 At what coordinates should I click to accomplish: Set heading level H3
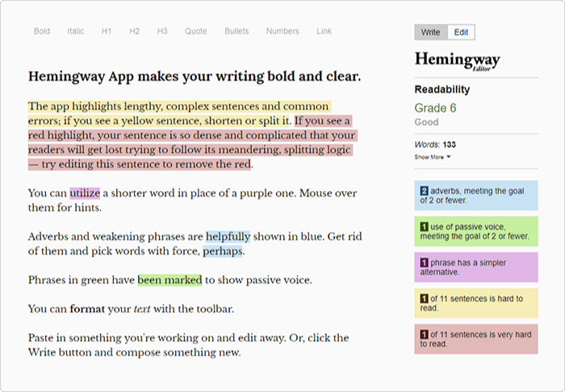(162, 31)
